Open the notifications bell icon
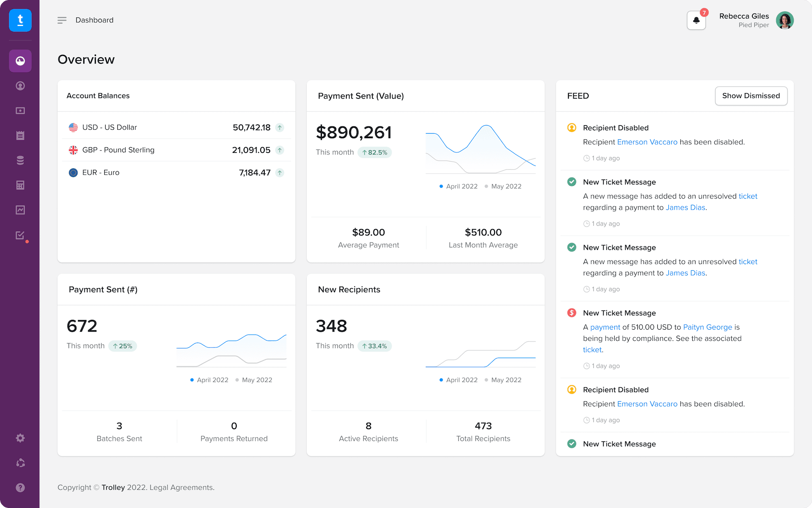This screenshot has width=812, height=508. [x=696, y=20]
